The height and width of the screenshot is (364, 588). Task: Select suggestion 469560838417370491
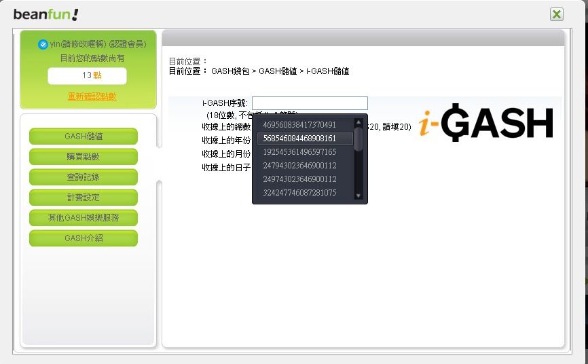tap(299, 125)
